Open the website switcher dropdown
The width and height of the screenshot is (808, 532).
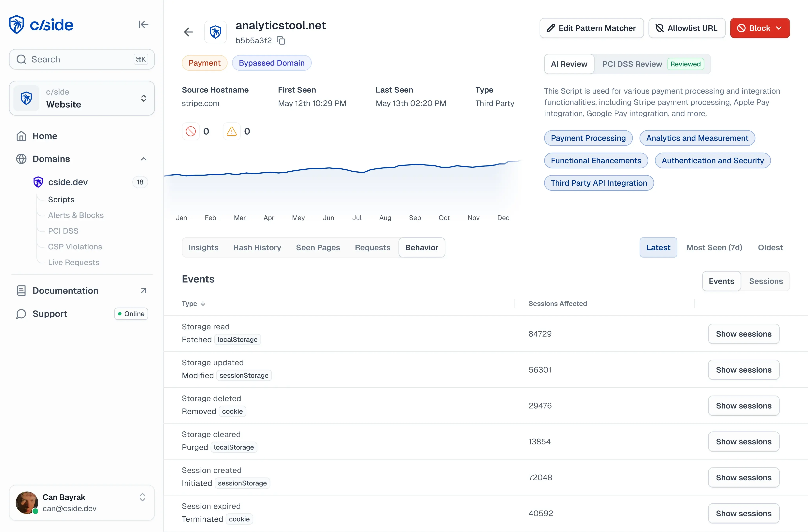[143, 98]
